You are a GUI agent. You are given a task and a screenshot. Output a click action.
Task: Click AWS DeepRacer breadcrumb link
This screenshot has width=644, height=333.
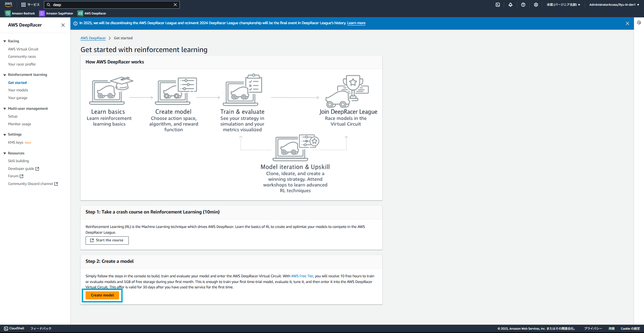[x=93, y=38]
